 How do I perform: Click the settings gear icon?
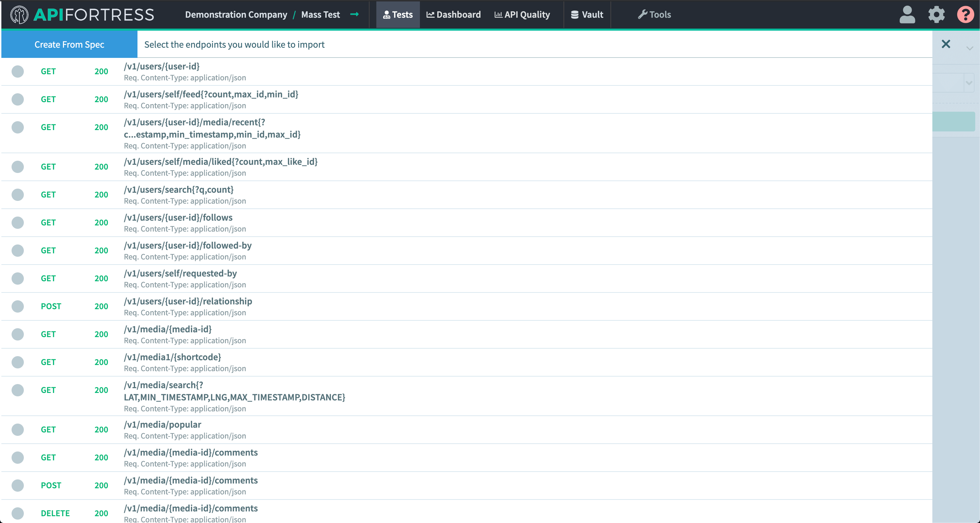[x=936, y=14]
